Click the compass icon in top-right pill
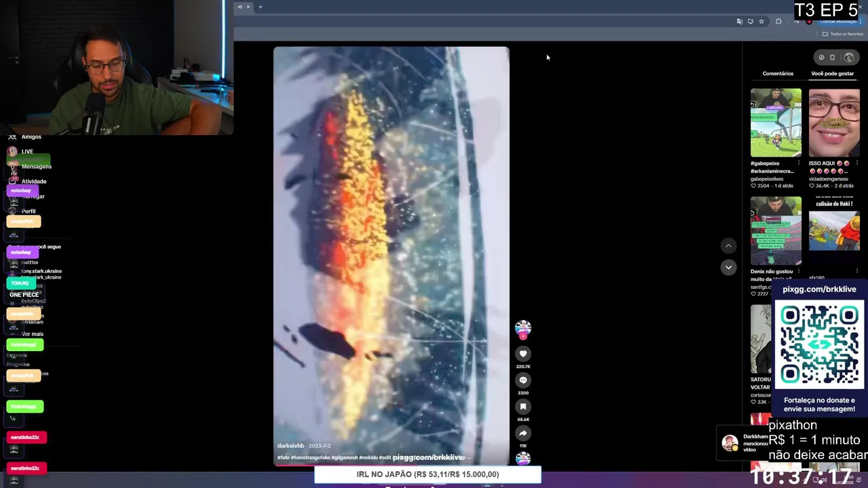 coord(821,58)
